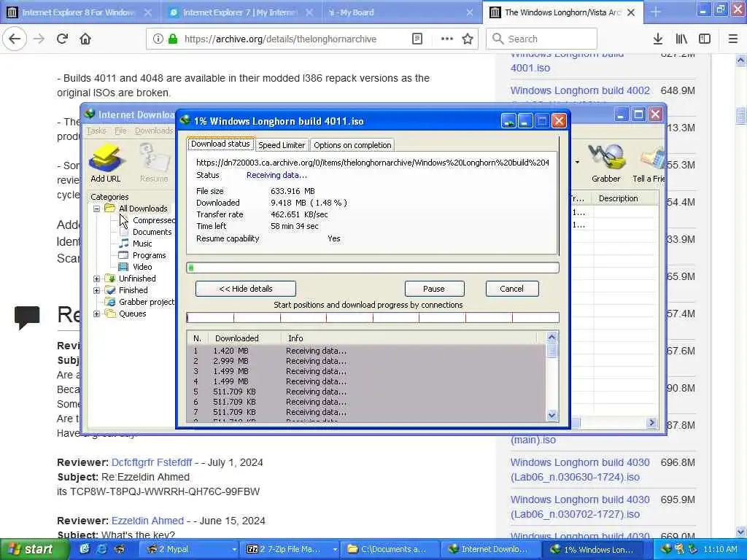Open the IDM Downloads menu
747x560 pixels.
pyautogui.click(x=154, y=131)
